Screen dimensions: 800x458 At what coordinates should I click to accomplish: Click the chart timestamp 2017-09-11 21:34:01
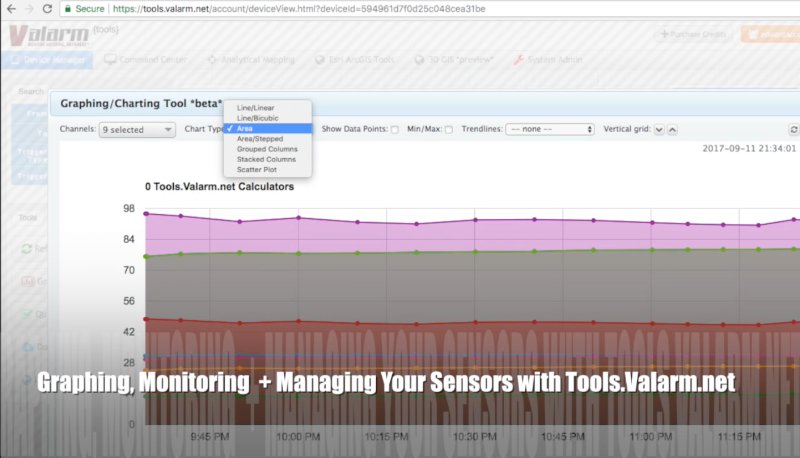(749, 148)
